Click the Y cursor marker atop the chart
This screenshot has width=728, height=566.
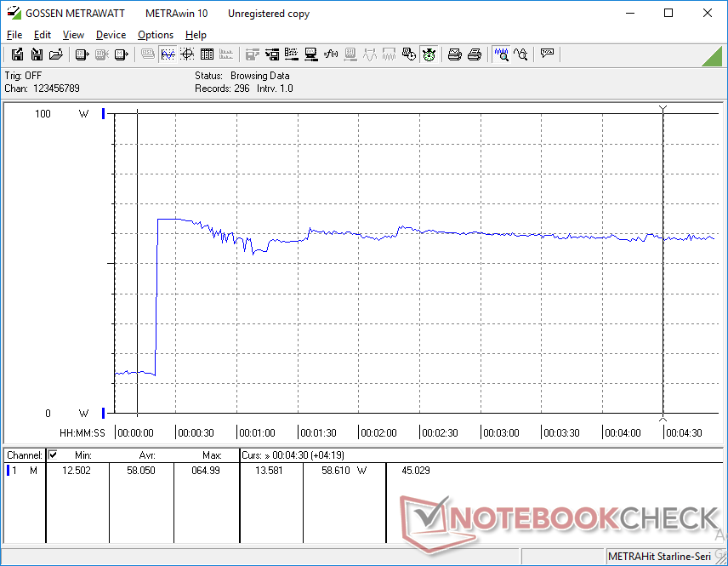click(663, 109)
